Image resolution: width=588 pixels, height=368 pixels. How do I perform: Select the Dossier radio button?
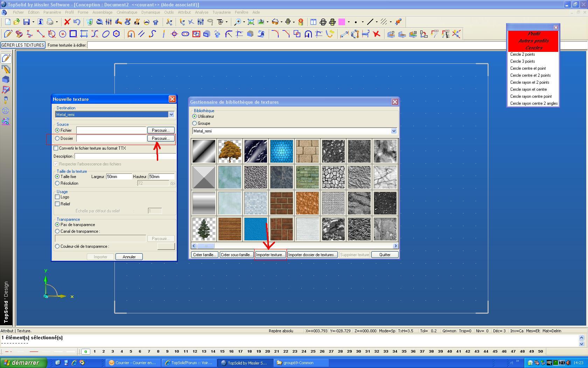(x=57, y=138)
